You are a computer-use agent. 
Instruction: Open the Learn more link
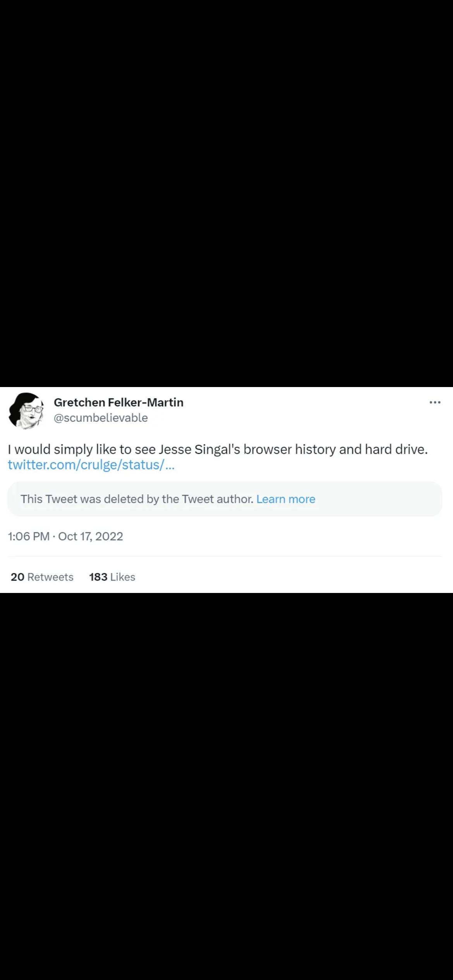286,499
